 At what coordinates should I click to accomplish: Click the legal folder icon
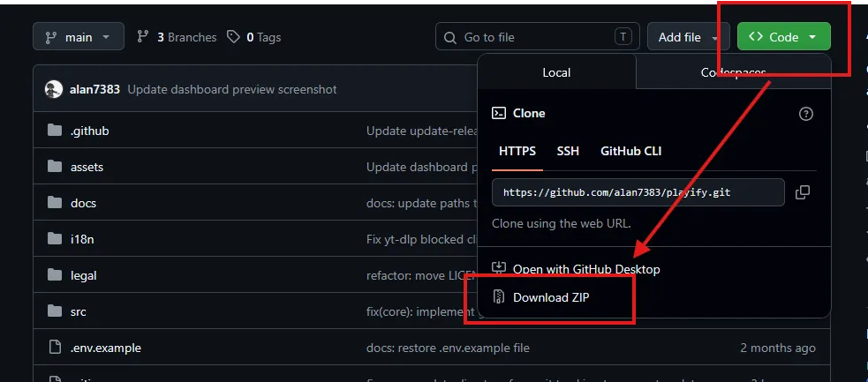click(x=54, y=274)
